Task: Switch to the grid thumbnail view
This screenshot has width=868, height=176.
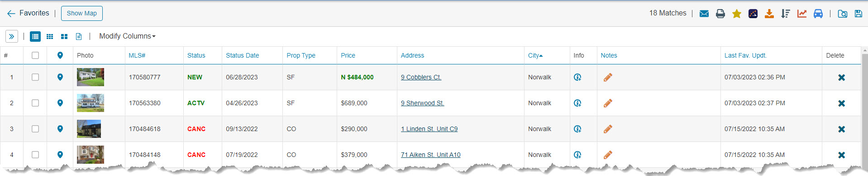Action: 50,36
